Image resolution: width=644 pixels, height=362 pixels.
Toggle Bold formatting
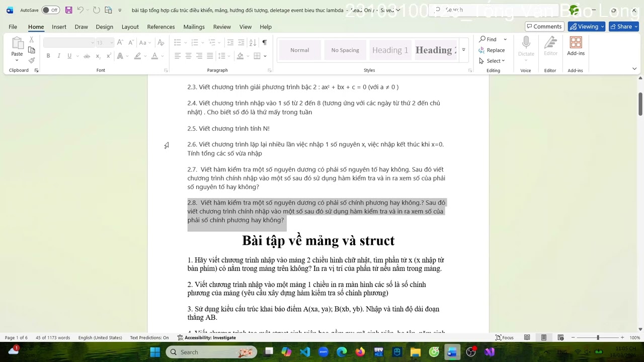pyautogui.click(x=48, y=56)
